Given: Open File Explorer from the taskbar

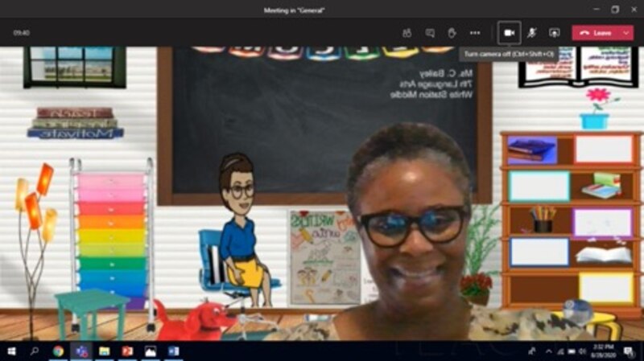Looking at the screenshot, I should coord(104,351).
